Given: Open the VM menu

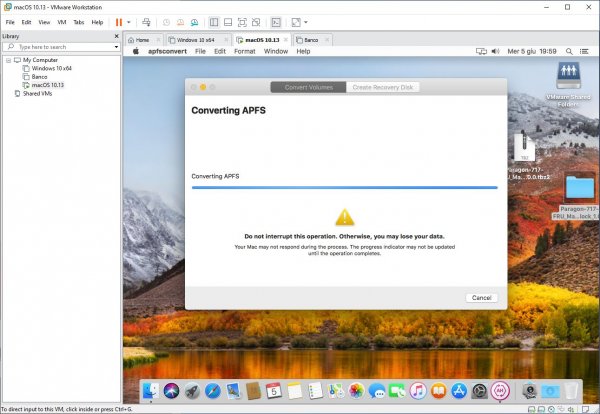Looking at the screenshot, I should pyautogui.click(x=62, y=22).
